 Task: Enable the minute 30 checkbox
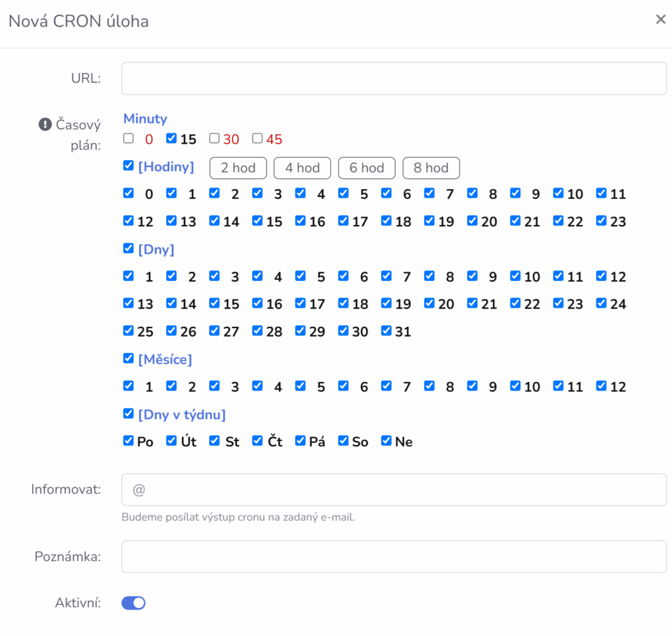pos(214,138)
